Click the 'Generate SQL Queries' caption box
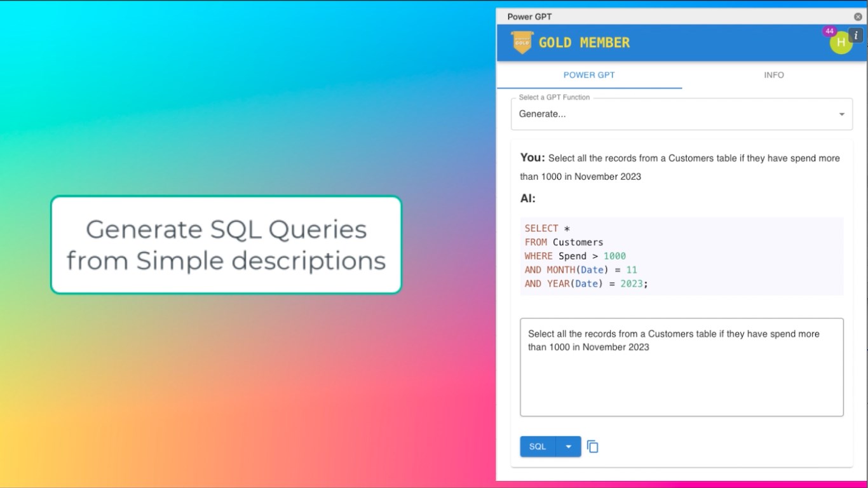 (x=226, y=245)
